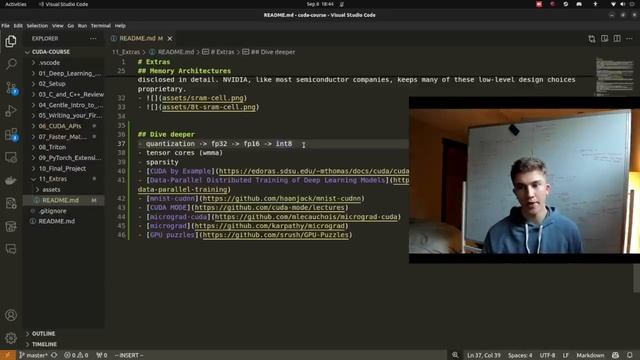Open the system clock calendar
The height and width of the screenshot is (360, 640).
pyautogui.click(x=320, y=4)
